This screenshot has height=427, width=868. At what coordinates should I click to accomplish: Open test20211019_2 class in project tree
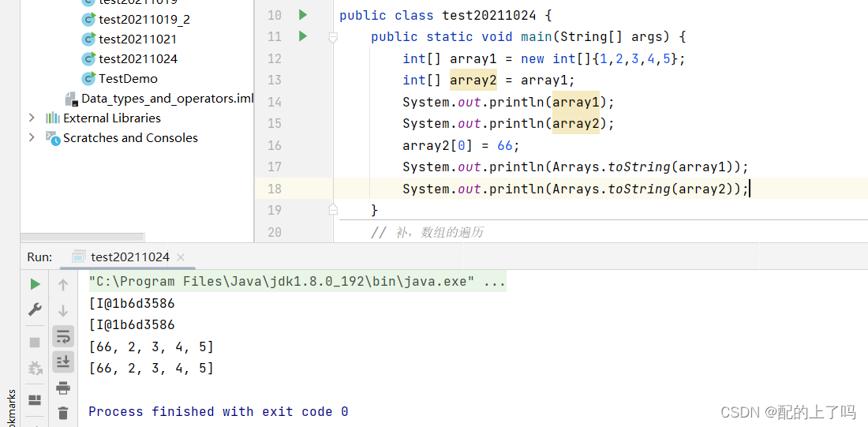pyautogui.click(x=144, y=20)
